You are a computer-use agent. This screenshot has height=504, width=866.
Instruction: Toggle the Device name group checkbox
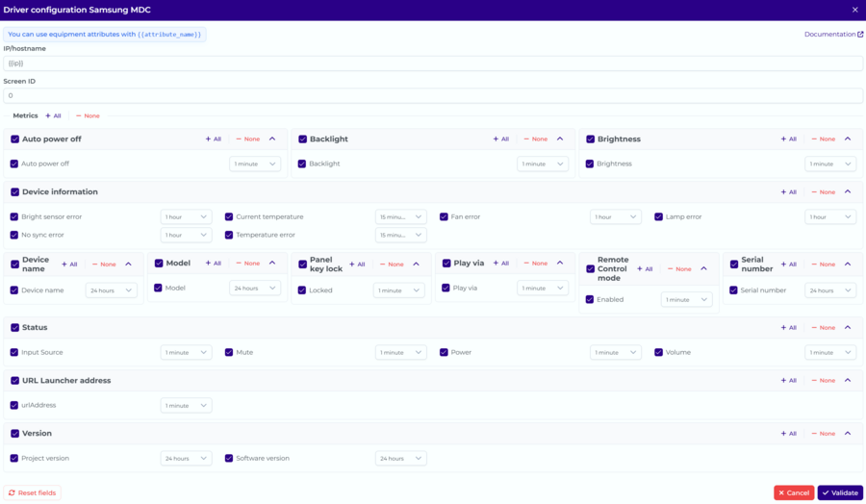(x=14, y=265)
